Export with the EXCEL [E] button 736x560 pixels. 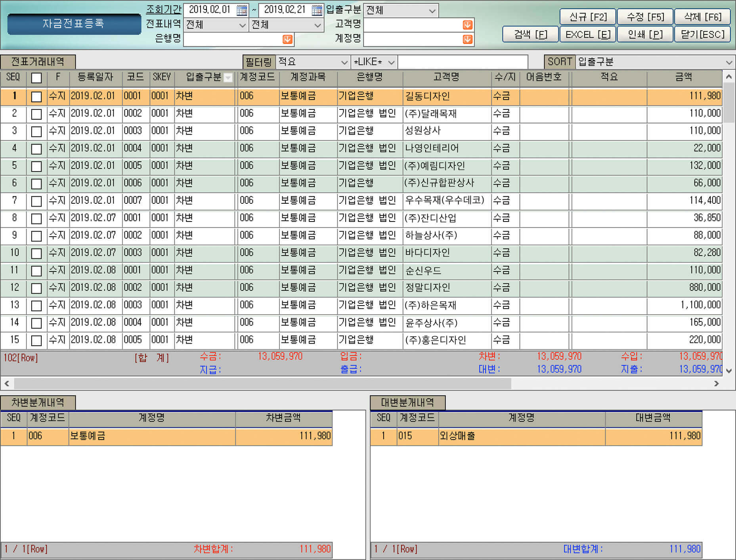pos(588,34)
